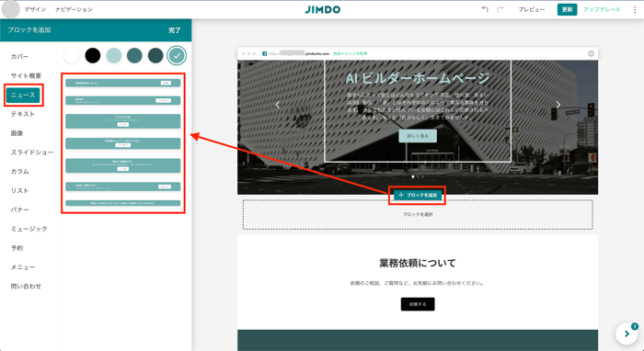This screenshot has height=351, width=644.
Task: Click the 業務依頼について heading
Action: click(418, 263)
